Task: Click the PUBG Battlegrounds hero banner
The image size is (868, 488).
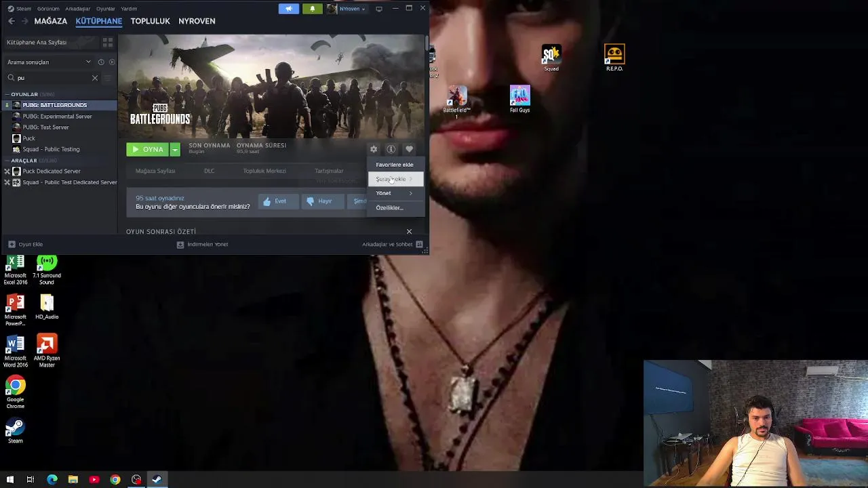Action: [x=271, y=86]
